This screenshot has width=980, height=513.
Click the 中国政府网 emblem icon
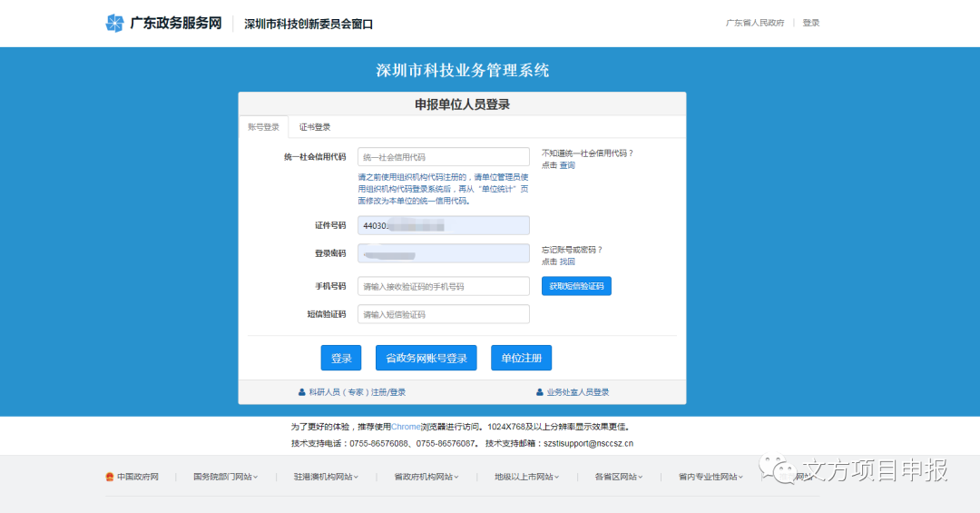pyautogui.click(x=110, y=477)
